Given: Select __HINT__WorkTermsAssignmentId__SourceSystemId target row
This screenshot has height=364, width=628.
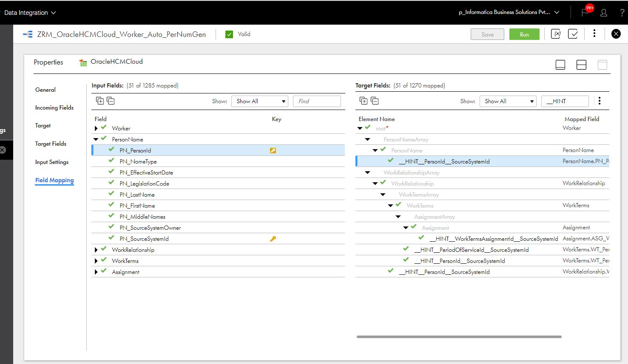Looking at the screenshot, I should click(482, 239).
